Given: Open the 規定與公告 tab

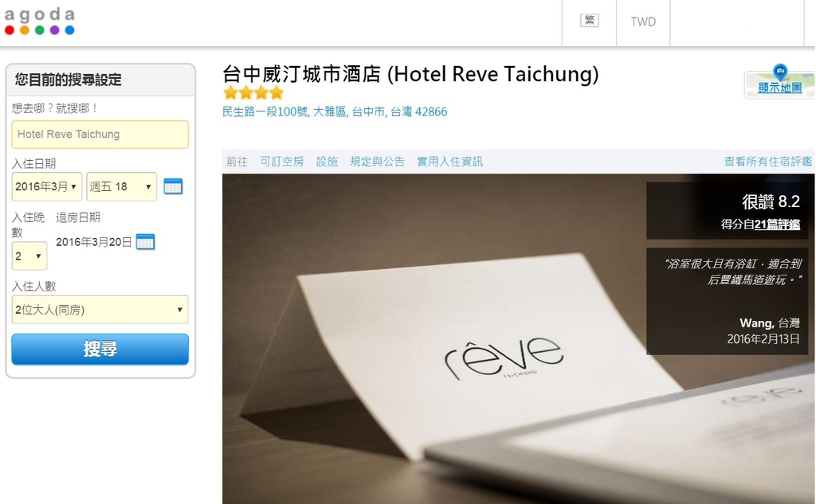Looking at the screenshot, I should (x=377, y=162).
